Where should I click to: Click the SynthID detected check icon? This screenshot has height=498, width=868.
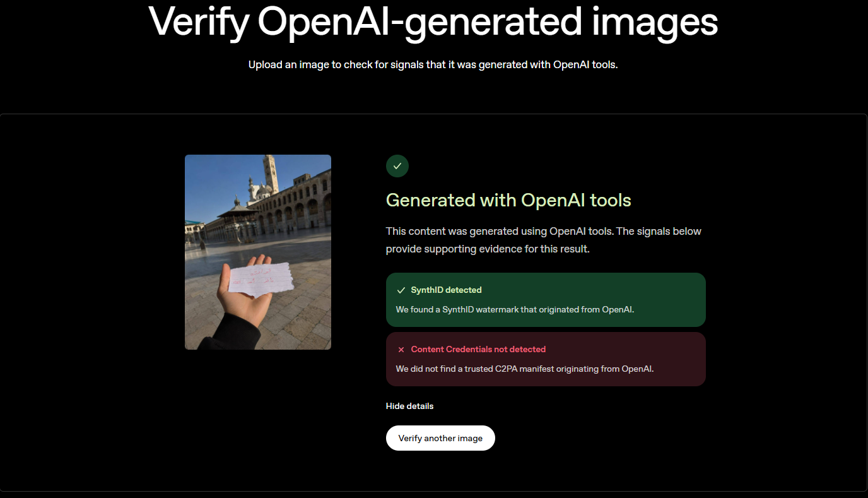pyautogui.click(x=401, y=290)
